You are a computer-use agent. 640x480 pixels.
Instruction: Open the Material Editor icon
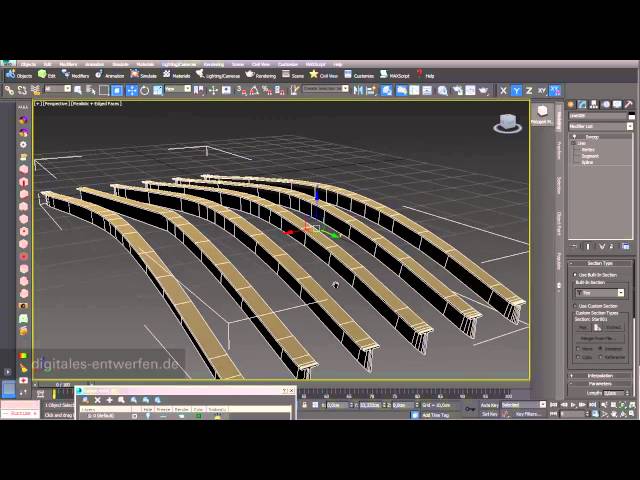(x=442, y=90)
